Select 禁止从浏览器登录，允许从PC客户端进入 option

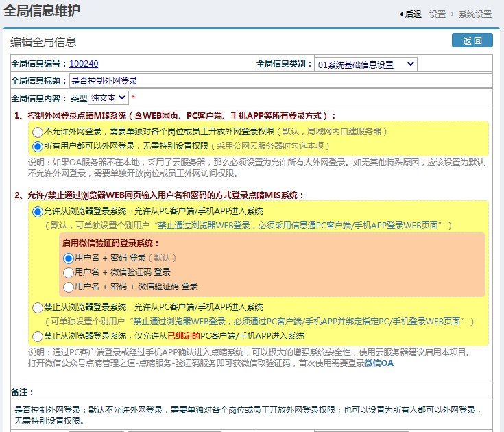click(38, 308)
